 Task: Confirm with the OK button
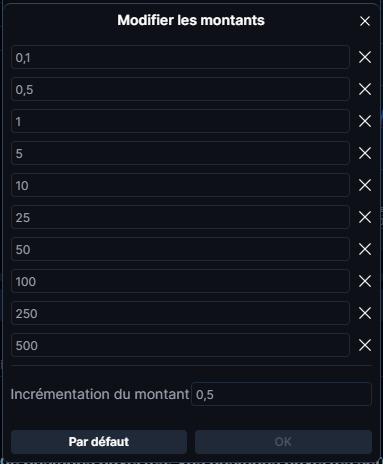[x=283, y=442]
